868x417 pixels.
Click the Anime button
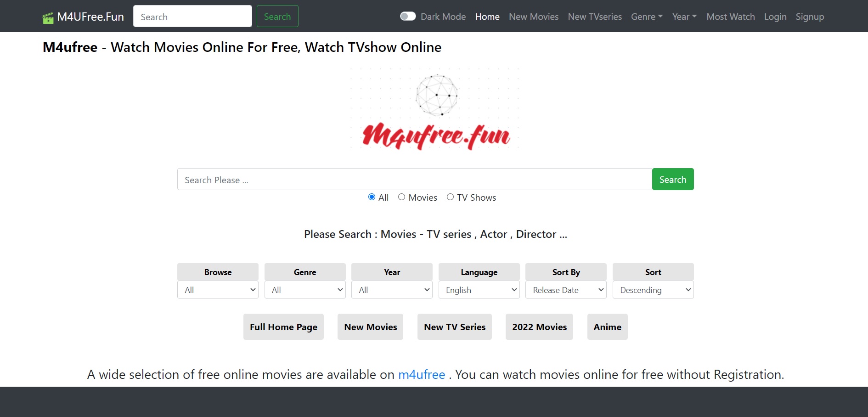pos(607,327)
